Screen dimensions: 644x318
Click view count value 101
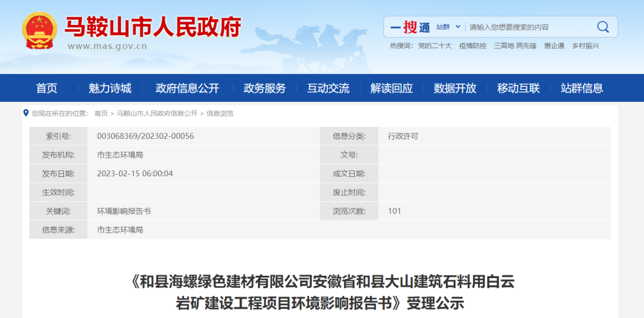point(394,211)
